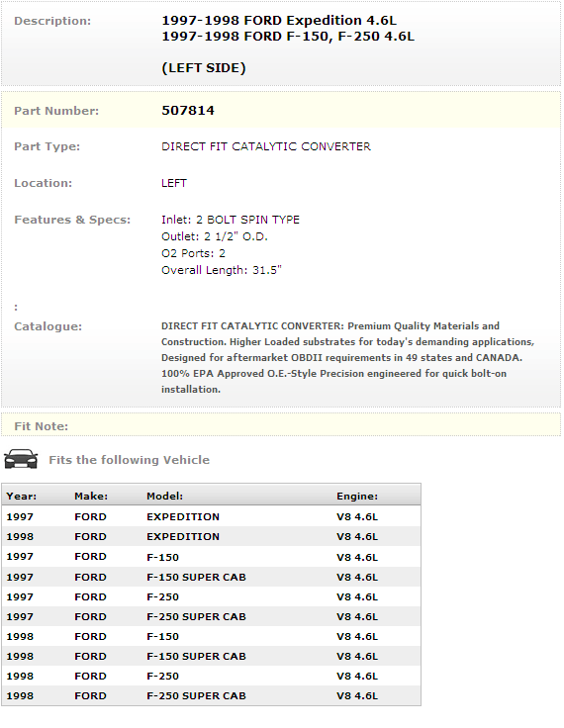The image size is (564, 728).
Task: Click the Catalogue description paragraph
Action: coord(347,357)
